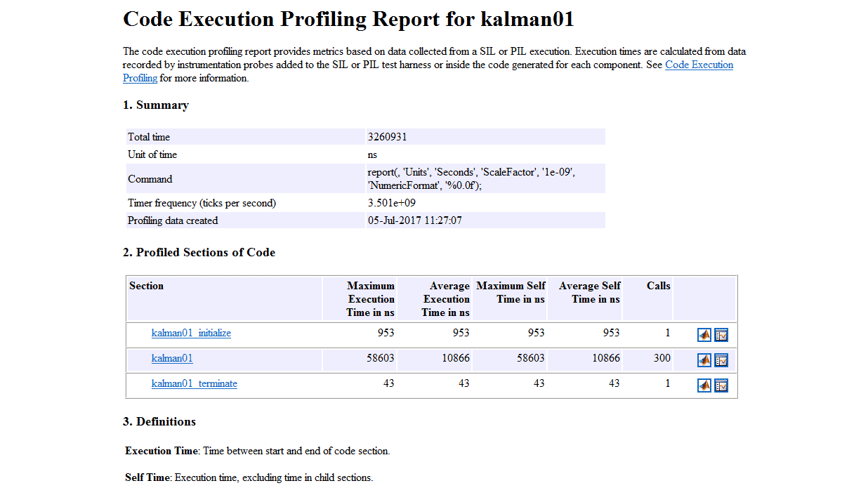
Task: Click the Section column header
Action: tap(146, 286)
